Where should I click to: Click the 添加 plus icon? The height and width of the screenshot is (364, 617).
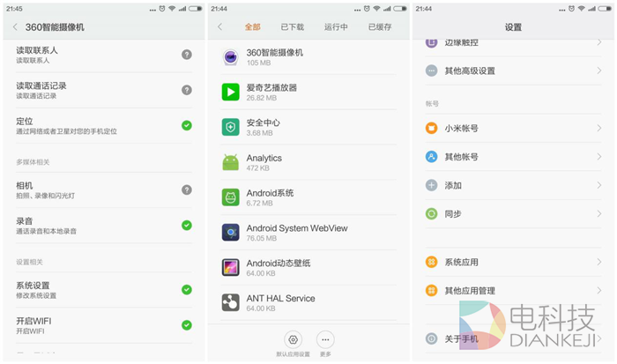pos(432,185)
